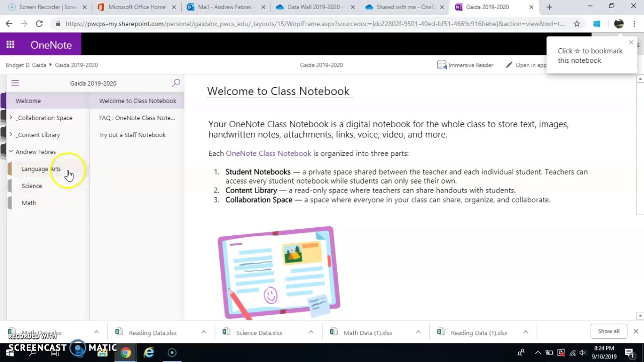Open Science Data.xlsx download
The width and height of the screenshot is (644, 362).
(259, 333)
